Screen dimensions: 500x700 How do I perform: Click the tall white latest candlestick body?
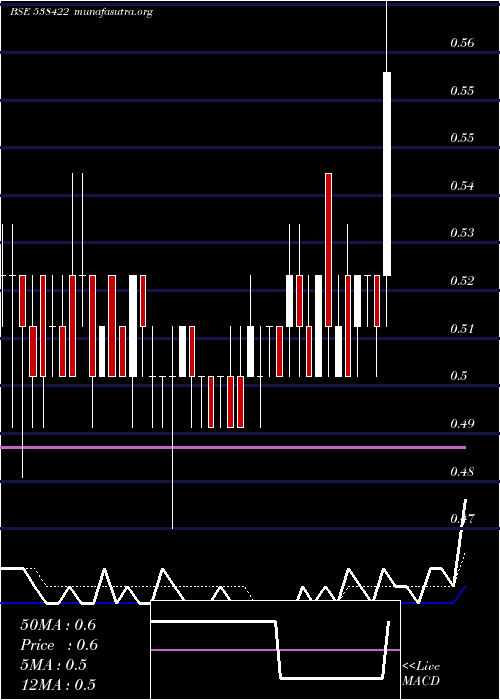point(387,174)
